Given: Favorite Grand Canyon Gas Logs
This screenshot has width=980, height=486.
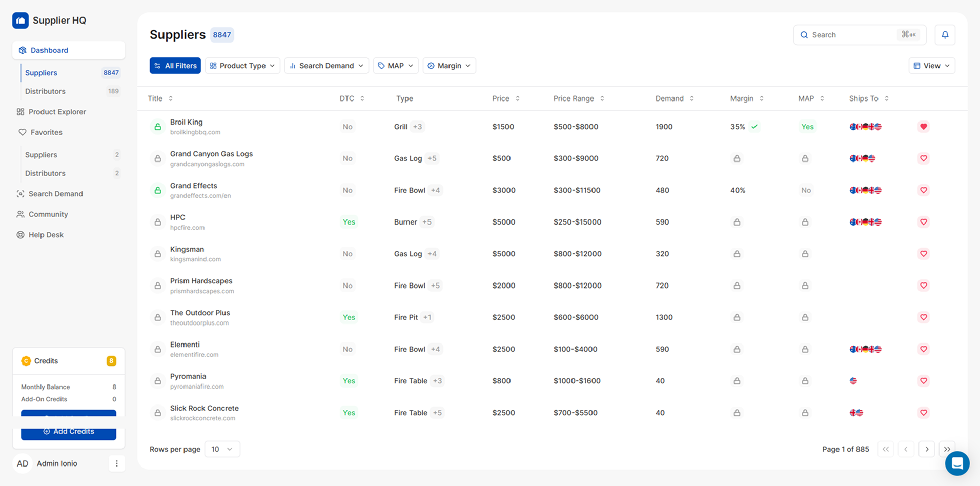Looking at the screenshot, I should [x=923, y=158].
